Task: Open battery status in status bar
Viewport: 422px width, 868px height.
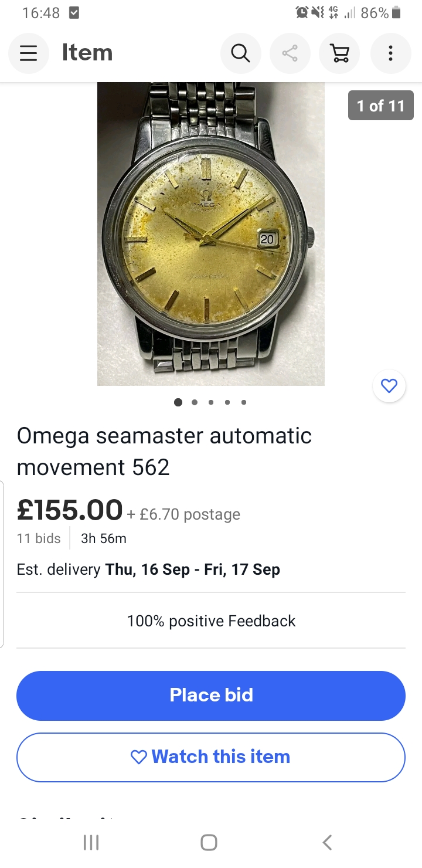Action: point(396,13)
